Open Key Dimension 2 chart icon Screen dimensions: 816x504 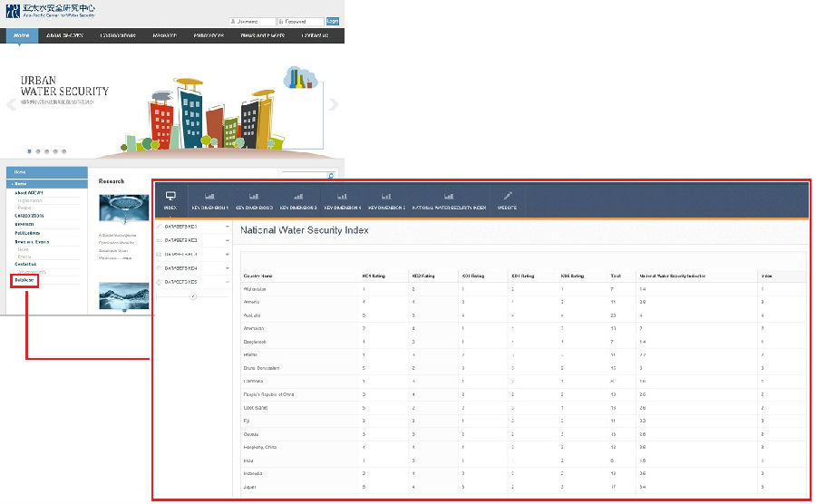click(x=254, y=196)
